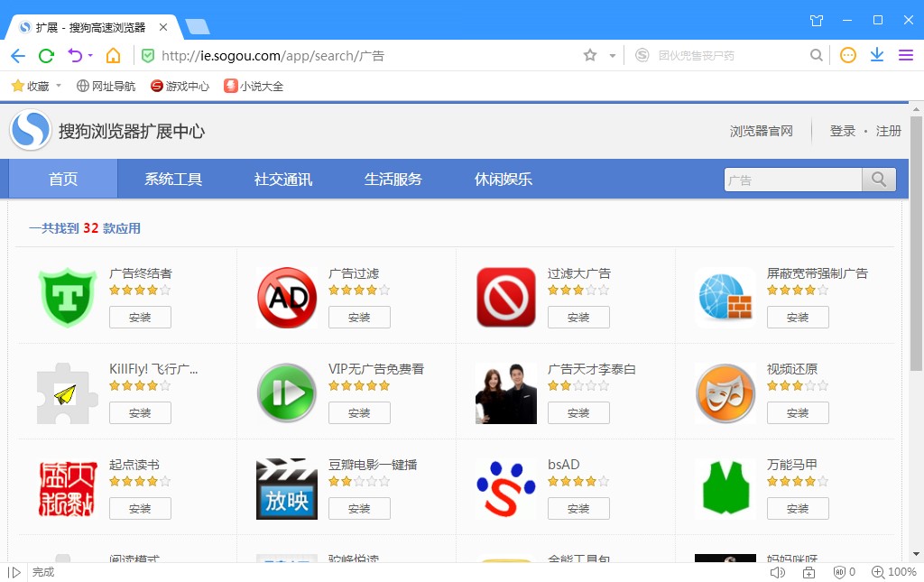Click the sidebar toggle icon in status bar
Screen dimensions: 924x582
click(x=14, y=572)
